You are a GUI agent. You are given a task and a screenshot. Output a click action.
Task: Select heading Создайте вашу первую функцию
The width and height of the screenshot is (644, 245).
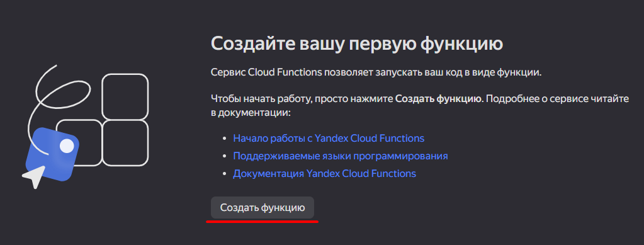click(357, 43)
